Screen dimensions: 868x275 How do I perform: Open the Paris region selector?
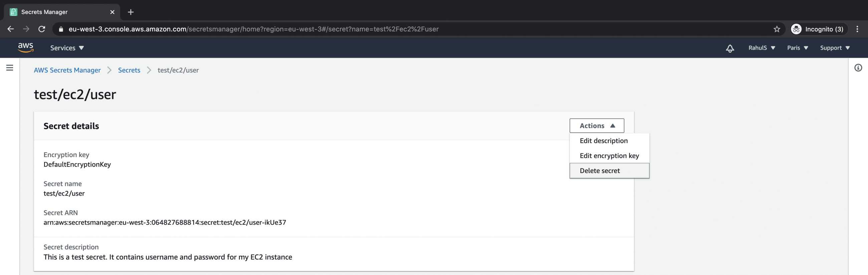tap(797, 48)
